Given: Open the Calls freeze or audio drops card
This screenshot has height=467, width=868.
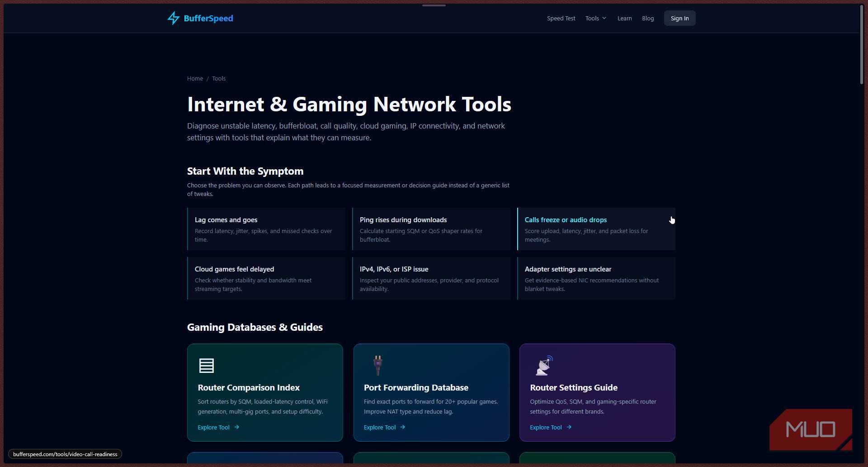Looking at the screenshot, I should 596,229.
